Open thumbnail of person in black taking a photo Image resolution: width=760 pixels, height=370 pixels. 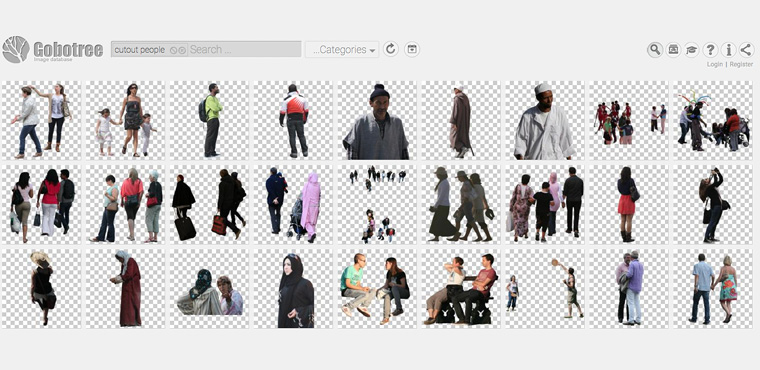[x=712, y=204]
